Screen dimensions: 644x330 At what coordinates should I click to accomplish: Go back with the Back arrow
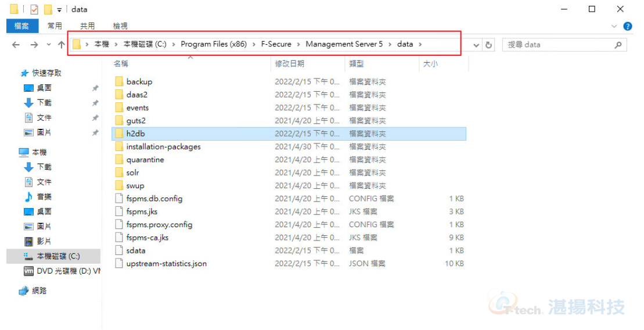16,45
